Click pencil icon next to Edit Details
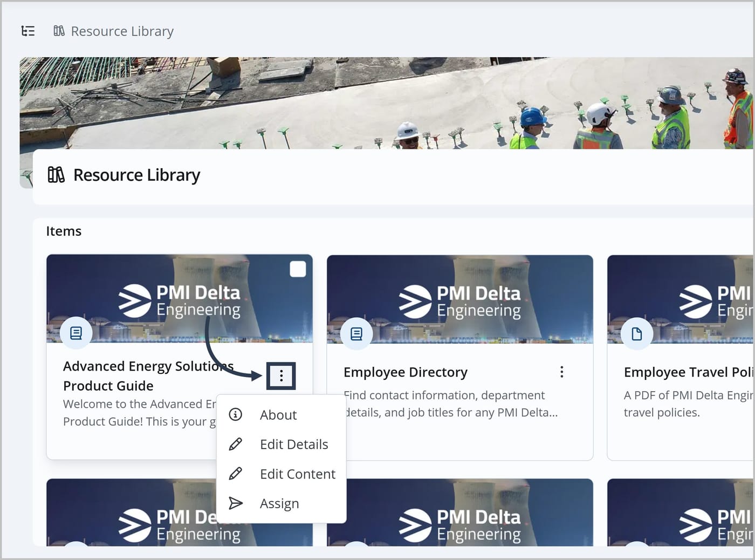Viewport: 755px width, 560px height. 236,444
